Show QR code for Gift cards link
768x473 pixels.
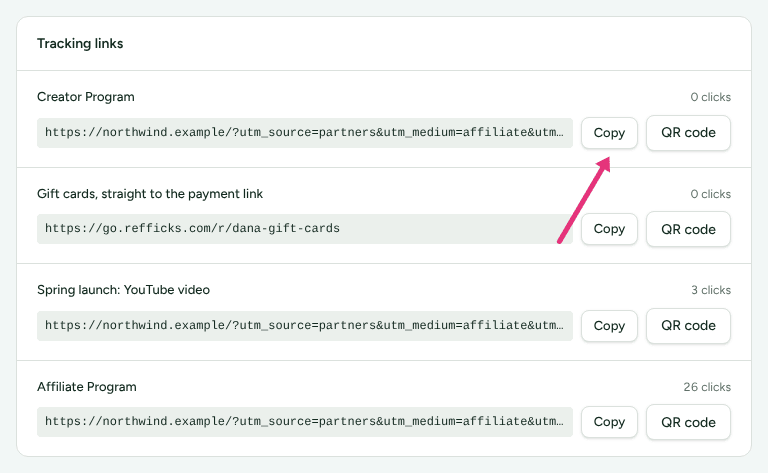tap(688, 229)
